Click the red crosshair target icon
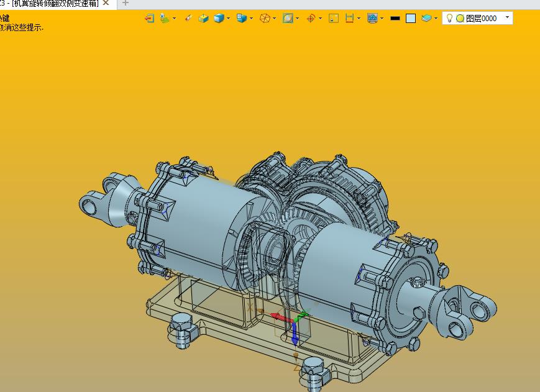 (311, 18)
